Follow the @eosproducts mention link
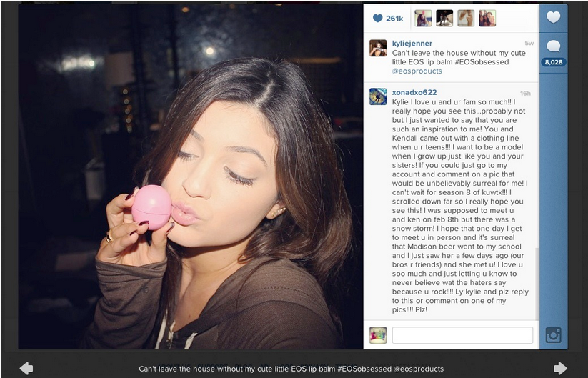 (x=417, y=71)
